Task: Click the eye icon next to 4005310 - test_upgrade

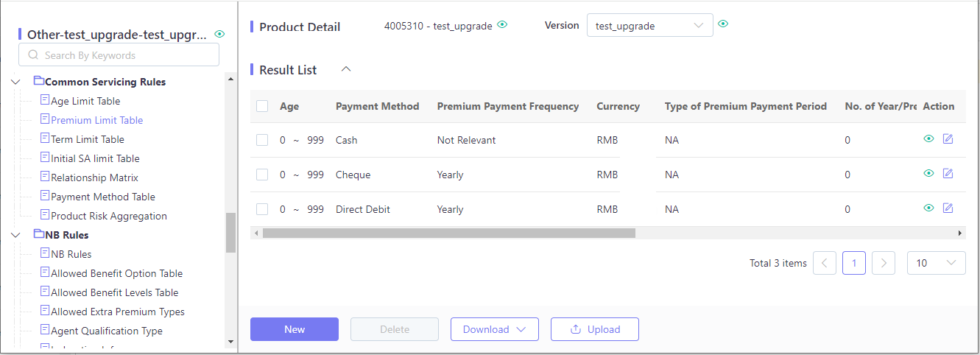Action: (x=502, y=24)
